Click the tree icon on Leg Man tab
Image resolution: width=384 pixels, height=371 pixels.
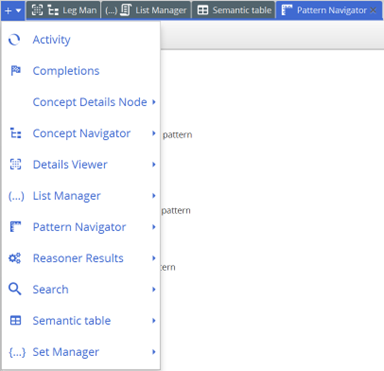53,11
